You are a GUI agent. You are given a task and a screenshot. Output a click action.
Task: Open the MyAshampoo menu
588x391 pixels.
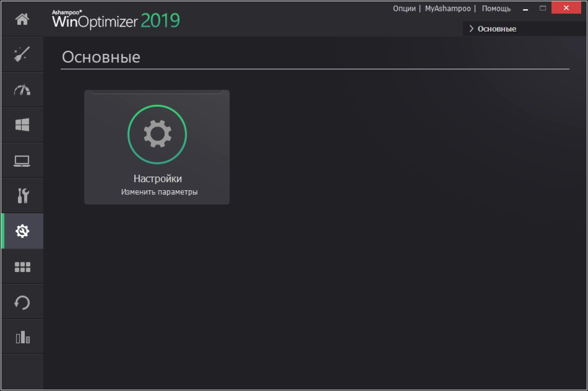(x=448, y=9)
